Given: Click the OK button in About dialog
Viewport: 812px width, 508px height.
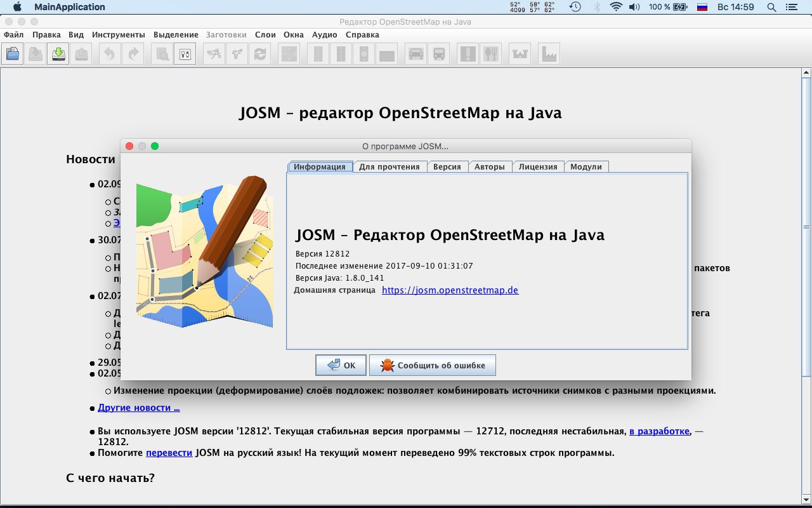Looking at the screenshot, I should 341,365.
